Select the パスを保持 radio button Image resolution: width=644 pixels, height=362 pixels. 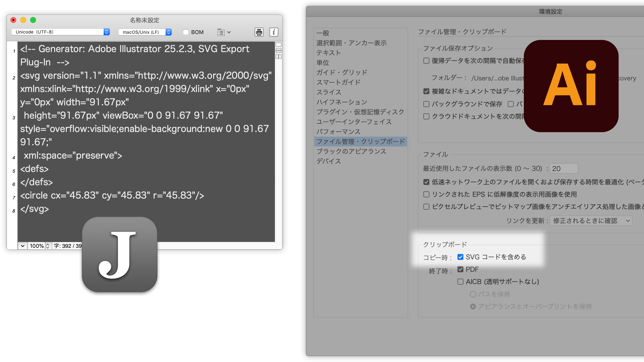[x=473, y=294]
